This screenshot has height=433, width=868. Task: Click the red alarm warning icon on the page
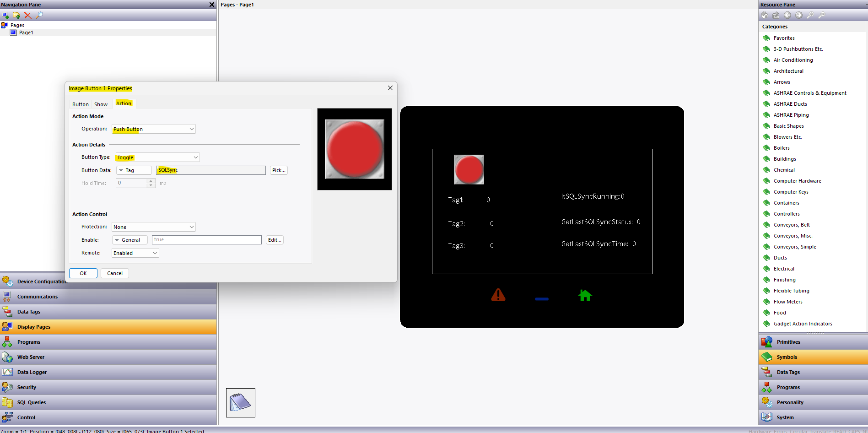(x=498, y=295)
